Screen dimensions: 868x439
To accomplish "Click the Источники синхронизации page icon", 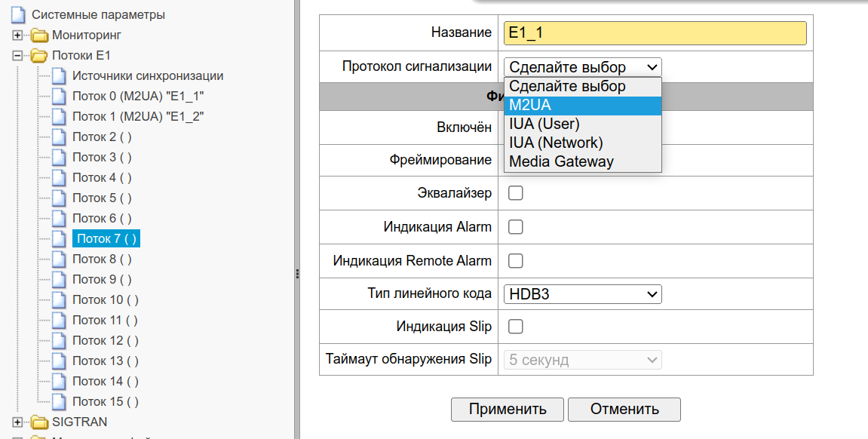I will click(x=60, y=76).
